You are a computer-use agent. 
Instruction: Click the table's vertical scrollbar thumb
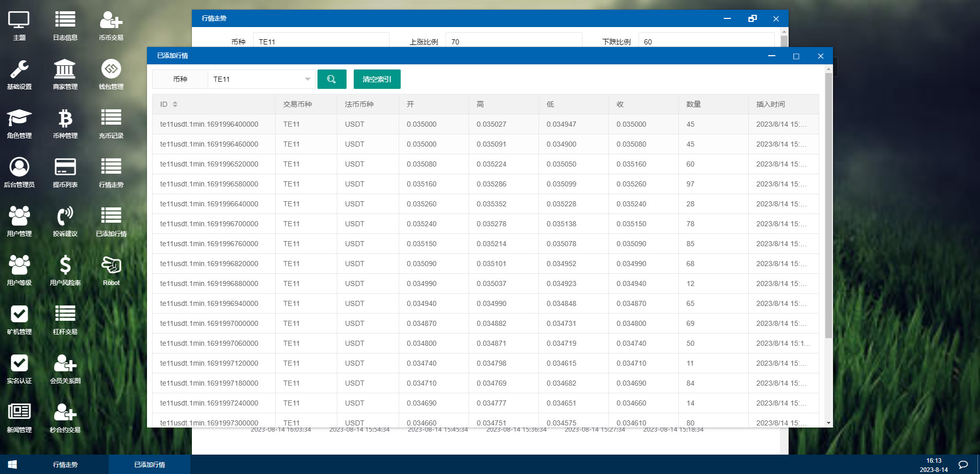tap(828, 204)
